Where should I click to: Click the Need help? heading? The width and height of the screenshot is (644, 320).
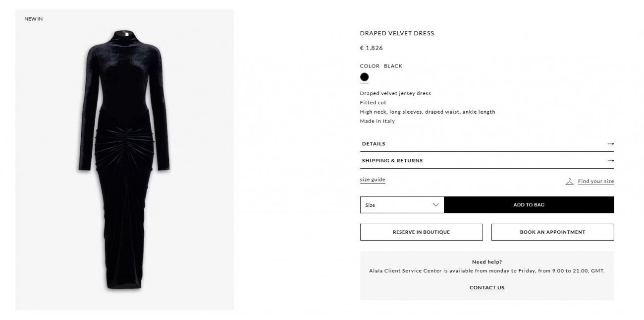(x=486, y=262)
